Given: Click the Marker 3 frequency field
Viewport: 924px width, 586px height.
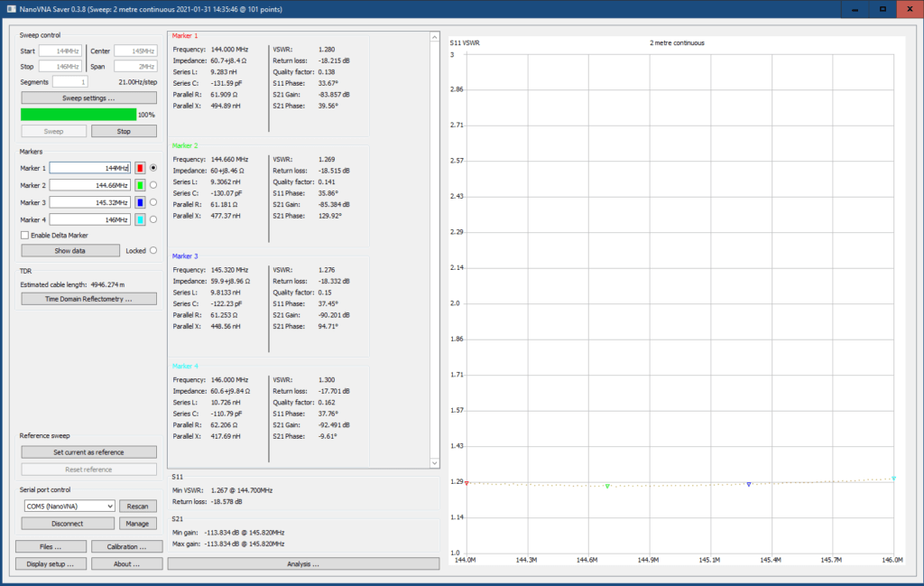Looking at the screenshot, I should tap(89, 202).
